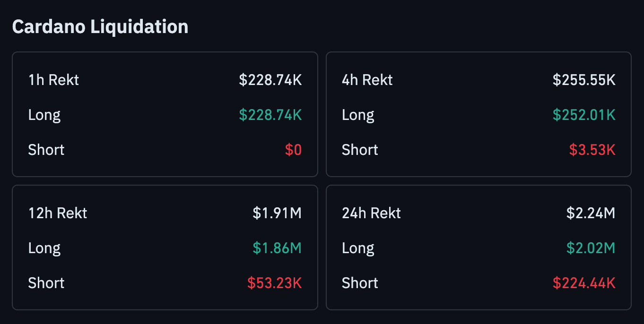
Task: Select the $255.55K total value
Action: tap(584, 80)
